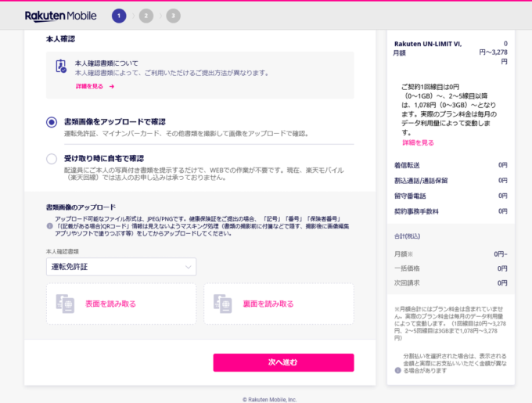Viewport: 532px width, 403px height.
Task: Click the 書類画像のアップロード heading
Action: [x=81, y=207]
